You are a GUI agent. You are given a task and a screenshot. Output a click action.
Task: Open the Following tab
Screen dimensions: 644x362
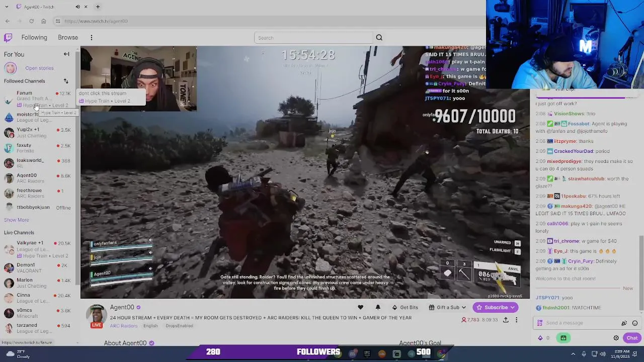pyautogui.click(x=34, y=38)
